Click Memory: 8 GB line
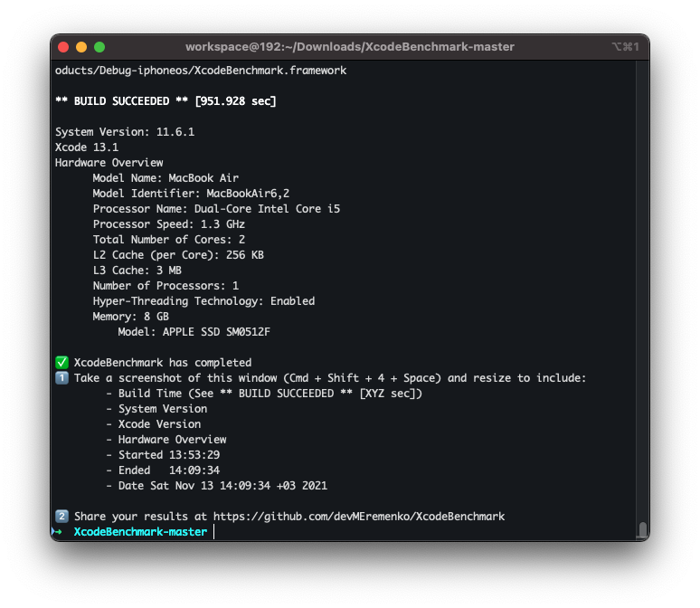 click(131, 317)
